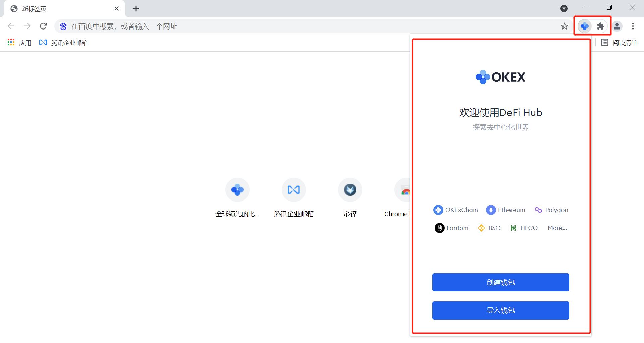This screenshot has height=343, width=644.
Task: Expand More... to show additional networks
Action: 557,228
